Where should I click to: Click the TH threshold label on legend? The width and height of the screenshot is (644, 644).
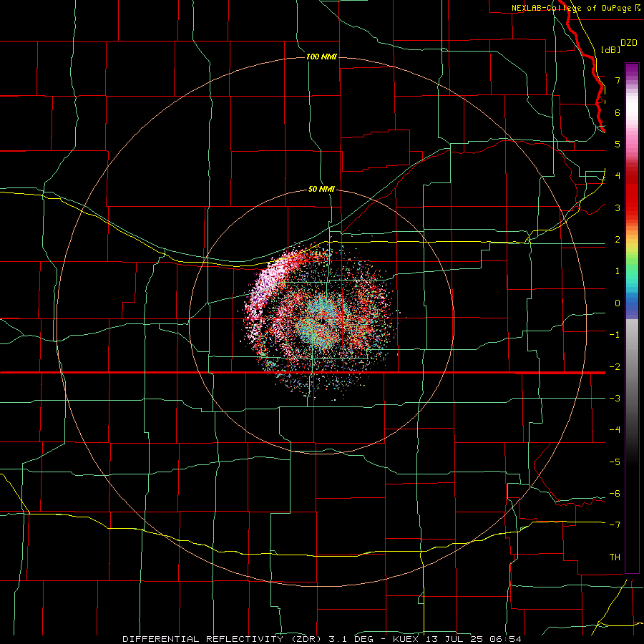click(615, 557)
